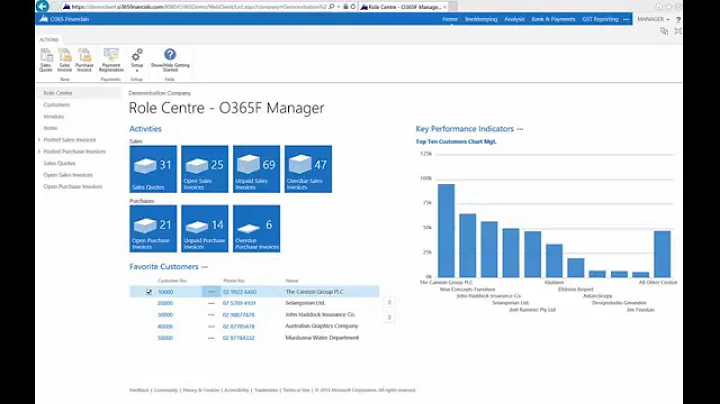Open customer number 10000 link

tap(165, 292)
